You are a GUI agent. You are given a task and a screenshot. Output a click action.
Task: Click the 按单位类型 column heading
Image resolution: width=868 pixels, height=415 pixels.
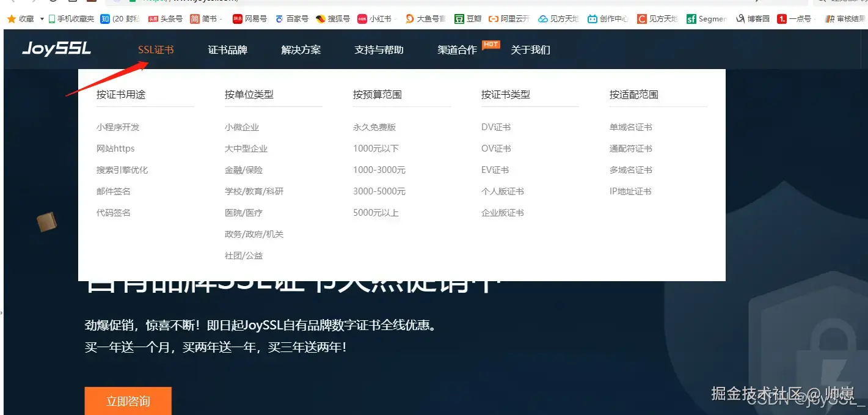pos(249,95)
